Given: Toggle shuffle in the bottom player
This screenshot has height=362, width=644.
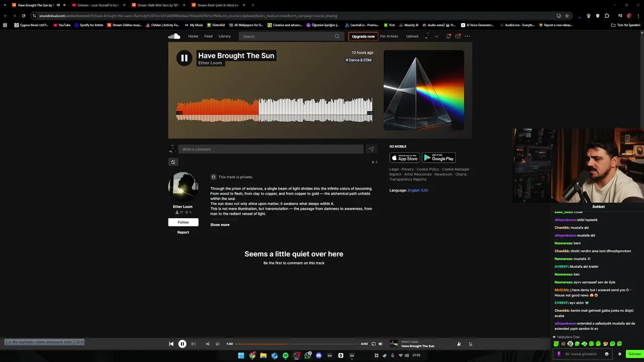Looking at the screenshot, I should click(207, 344).
